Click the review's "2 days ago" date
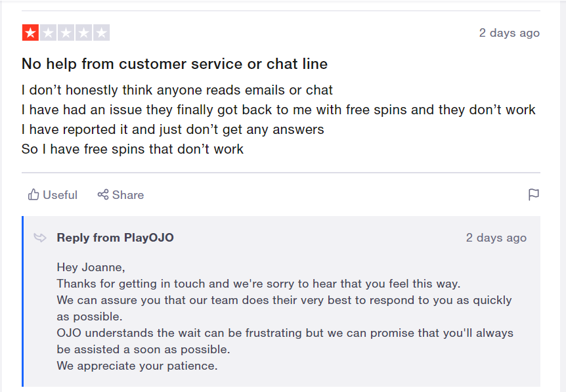 click(509, 33)
